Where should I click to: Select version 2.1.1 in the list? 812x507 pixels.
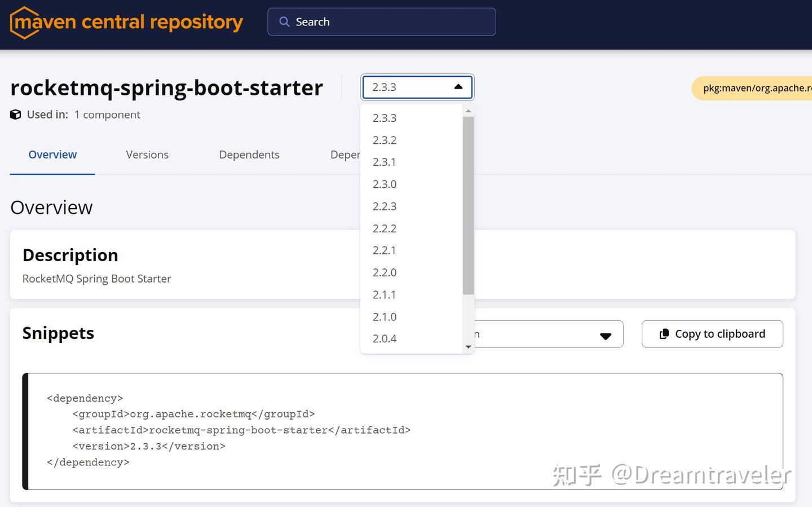click(x=385, y=294)
